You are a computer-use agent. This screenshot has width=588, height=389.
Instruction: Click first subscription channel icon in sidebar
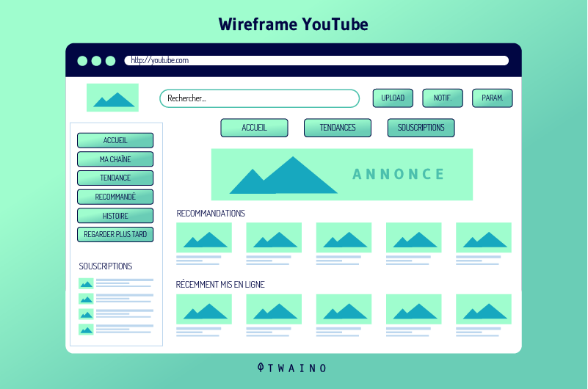tap(86, 284)
